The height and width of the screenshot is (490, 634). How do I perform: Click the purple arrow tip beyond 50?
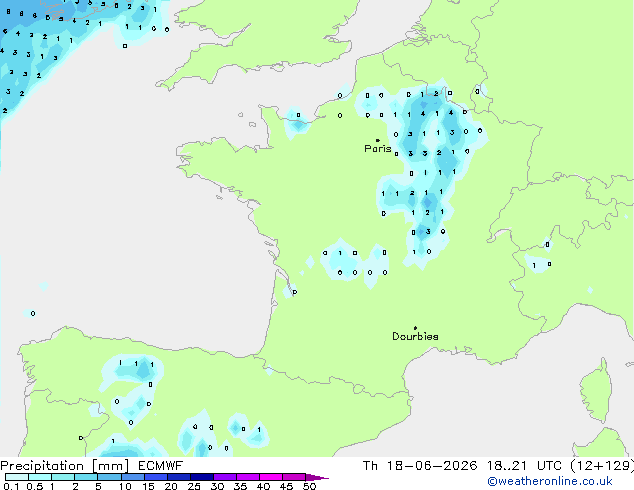pos(317,477)
